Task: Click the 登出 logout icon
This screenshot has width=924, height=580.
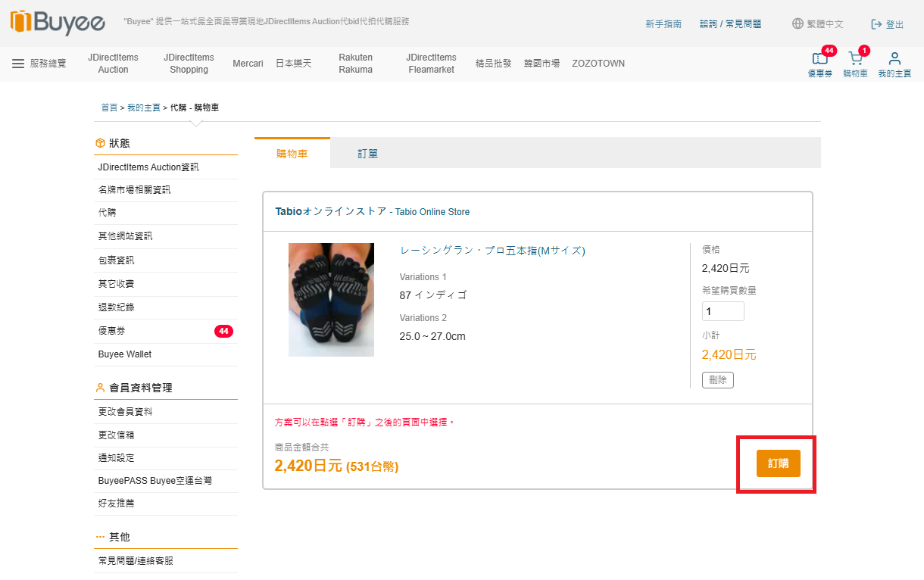Action: 876,24
